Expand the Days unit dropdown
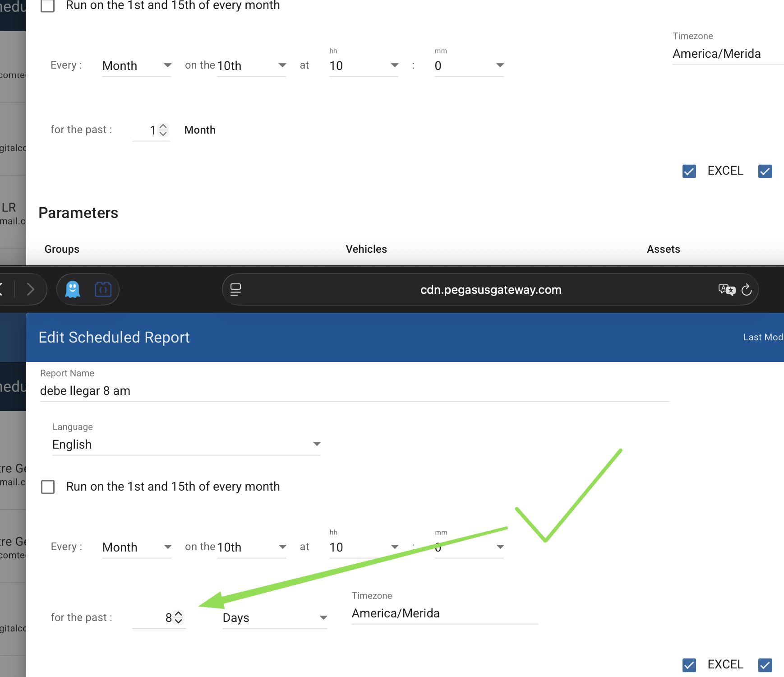The image size is (784, 677). 274,618
